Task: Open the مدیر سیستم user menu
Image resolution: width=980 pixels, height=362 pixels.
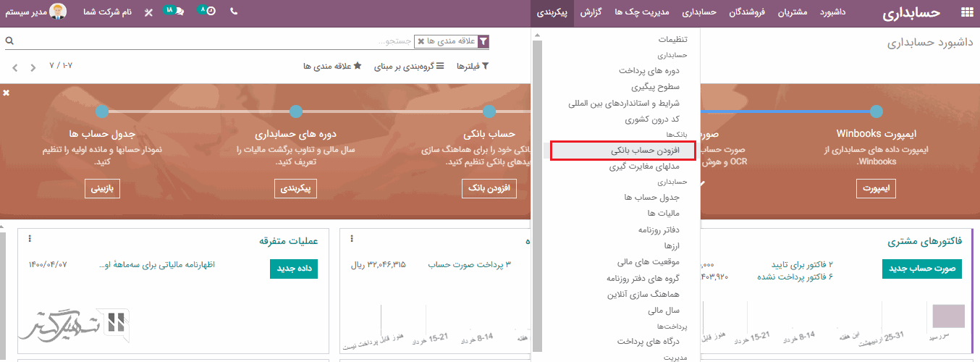Action: [36, 12]
